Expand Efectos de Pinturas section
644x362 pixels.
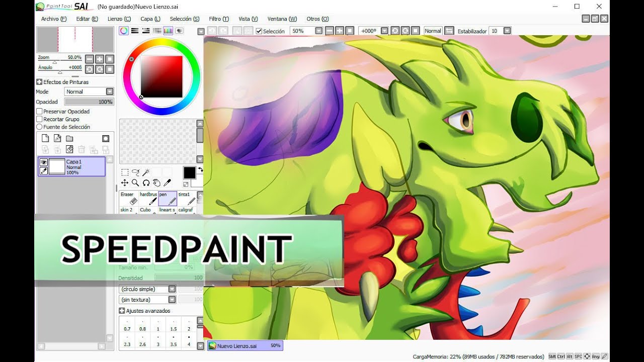(x=39, y=82)
